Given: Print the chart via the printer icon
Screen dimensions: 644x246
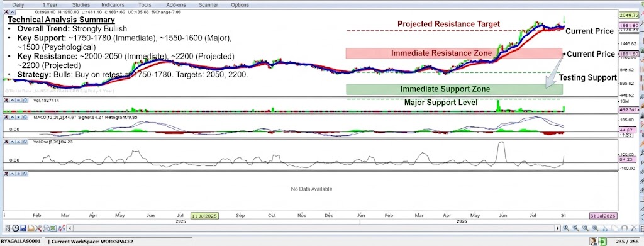Looking at the screenshot, I should [x=46, y=228].
